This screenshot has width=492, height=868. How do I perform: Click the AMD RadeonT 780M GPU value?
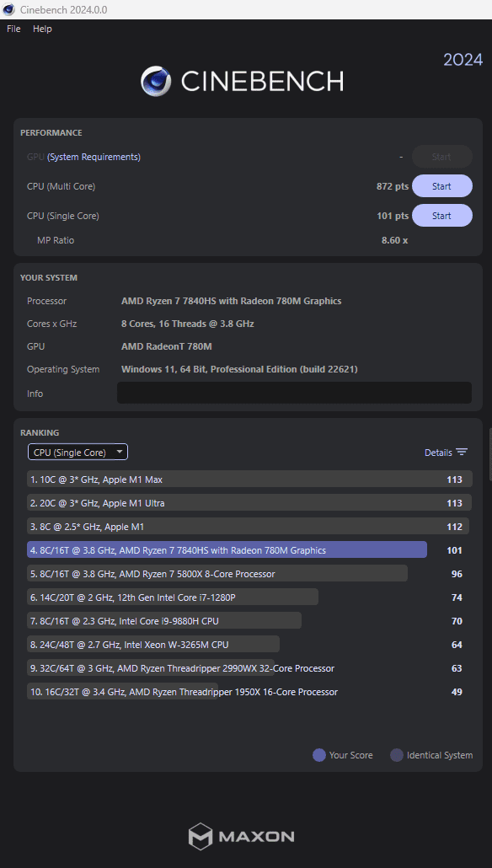(x=167, y=346)
